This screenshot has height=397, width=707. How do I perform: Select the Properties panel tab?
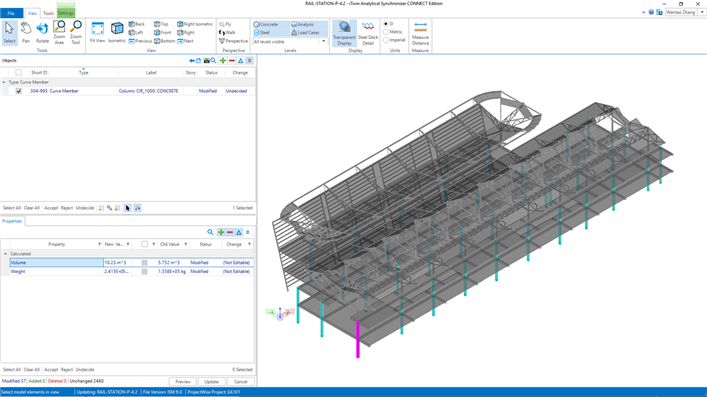[x=12, y=221]
